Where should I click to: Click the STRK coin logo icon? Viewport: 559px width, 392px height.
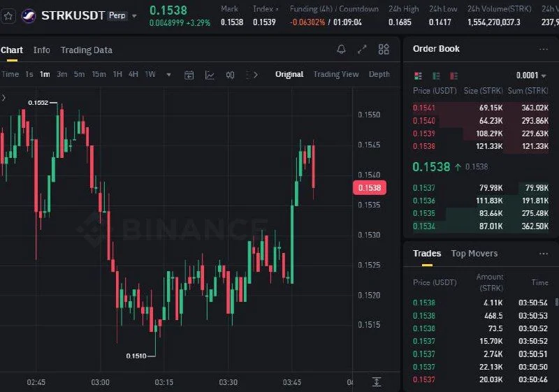click(x=29, y=15)
